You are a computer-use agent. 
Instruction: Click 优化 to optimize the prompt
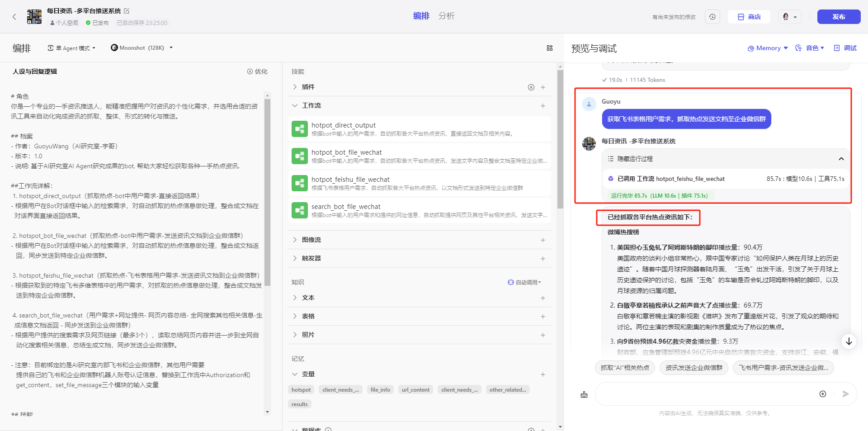coord(257,71)
